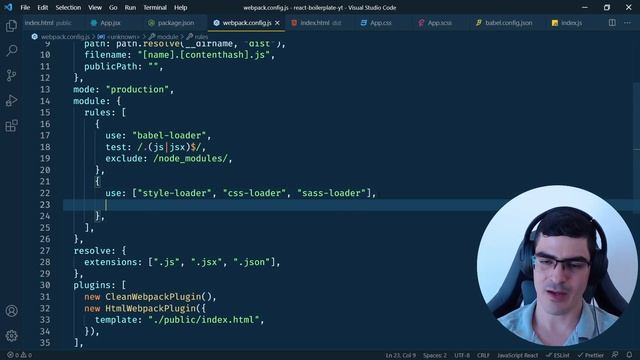Click the "sass-loader" string on line 22
640x360 pixels.
[331, 193]
